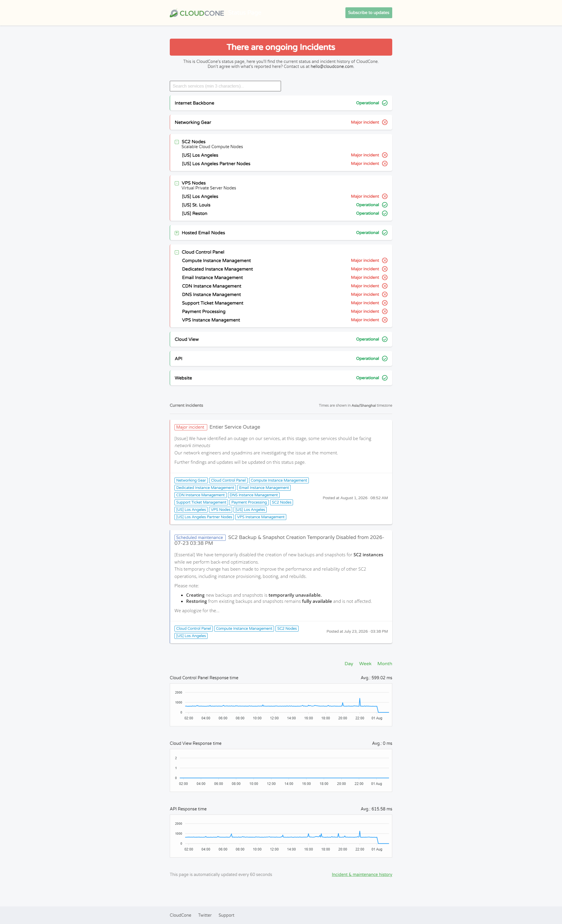Select the Day graph range
Screen dimensions: 562x924
[349, 663]
